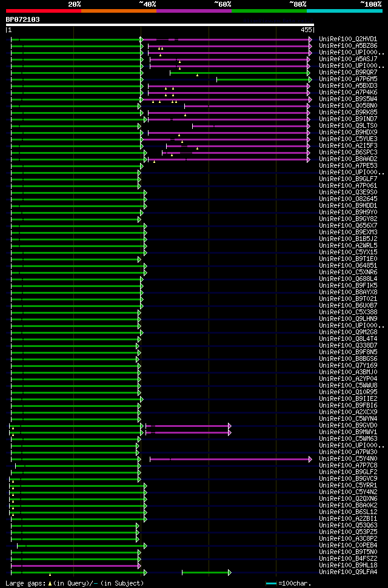Select the UniRef100_B9HDD1 label
The height and width of the screenshot is (588, 388).
[x=348, y=205]
